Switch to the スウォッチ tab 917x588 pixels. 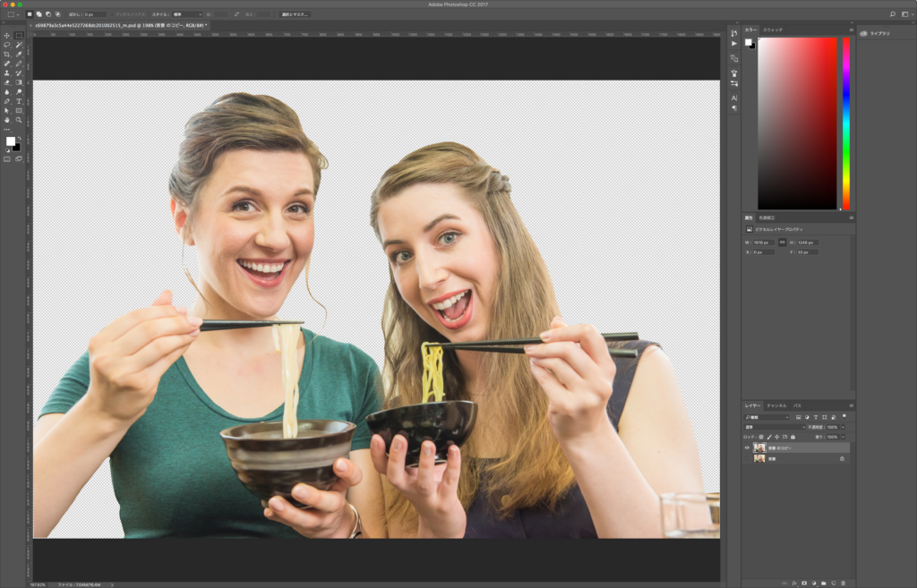click(773, 30)
